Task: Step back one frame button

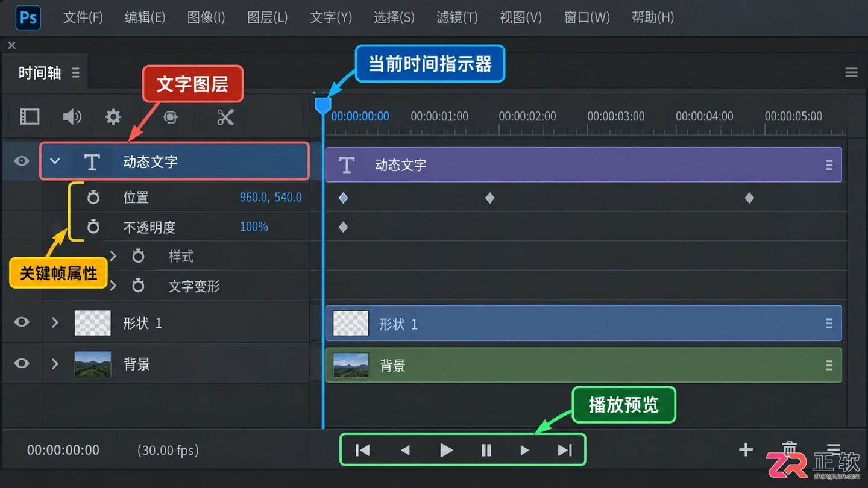Action: [x=405, y=450]
